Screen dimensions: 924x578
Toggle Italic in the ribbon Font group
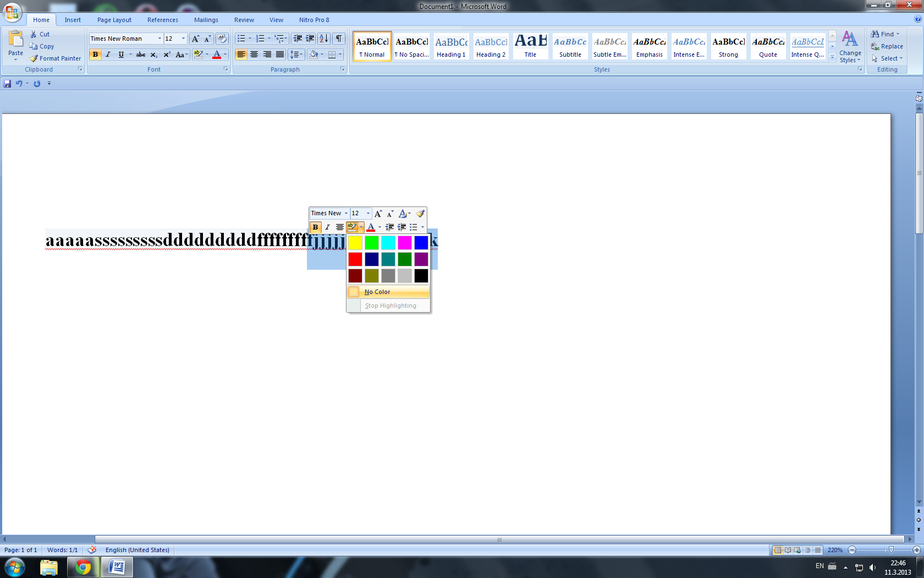[x=108, y=54]
